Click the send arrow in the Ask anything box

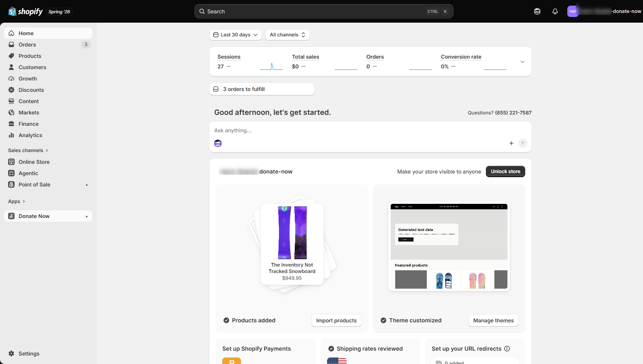tap(523, 143)
